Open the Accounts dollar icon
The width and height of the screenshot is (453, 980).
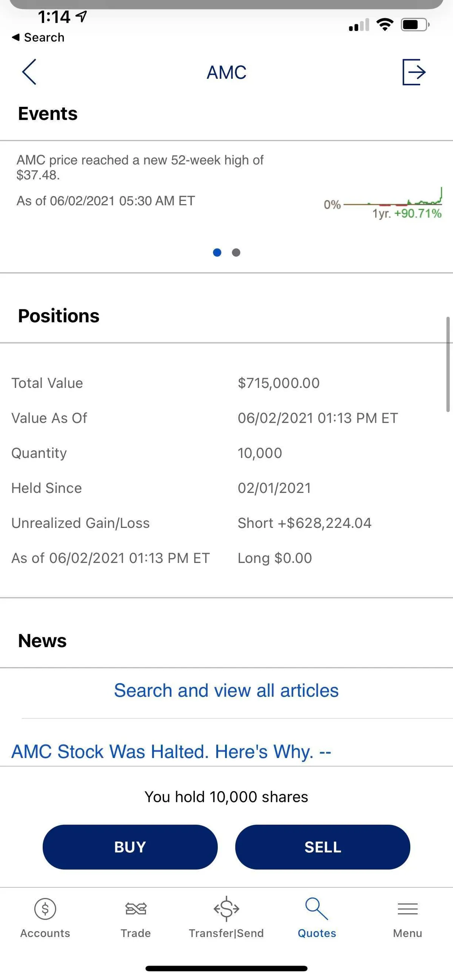(x=45, y=908)
